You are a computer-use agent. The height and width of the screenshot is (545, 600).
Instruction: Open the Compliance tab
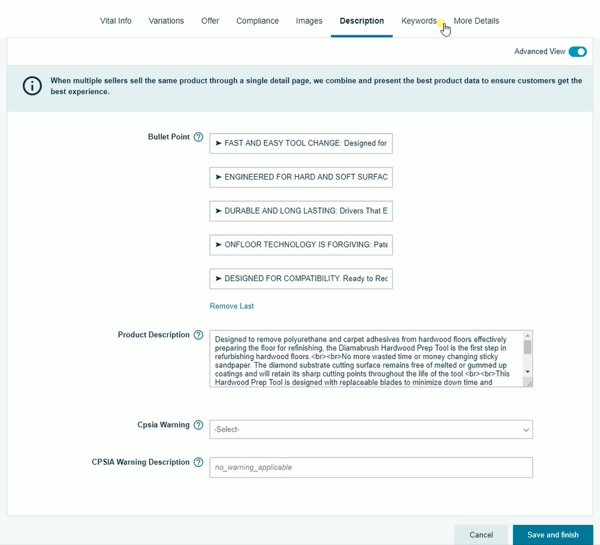[258, 21]
